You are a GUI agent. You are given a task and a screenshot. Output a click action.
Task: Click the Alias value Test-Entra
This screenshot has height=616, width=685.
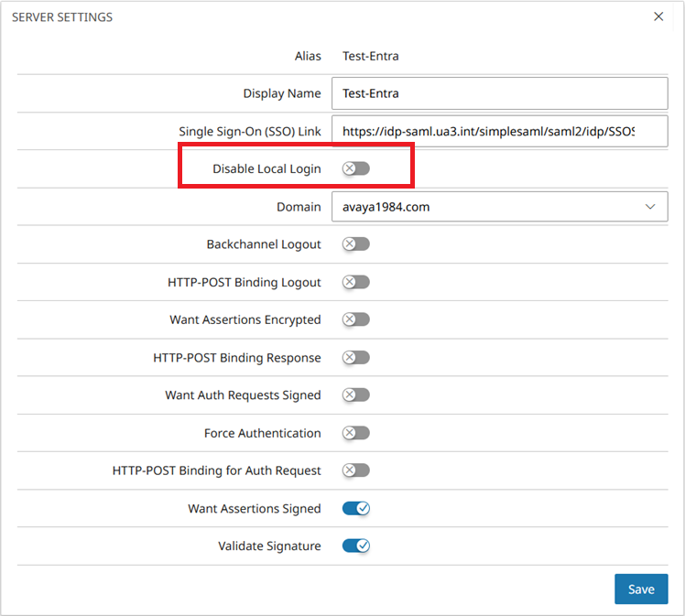click(371, 56)
